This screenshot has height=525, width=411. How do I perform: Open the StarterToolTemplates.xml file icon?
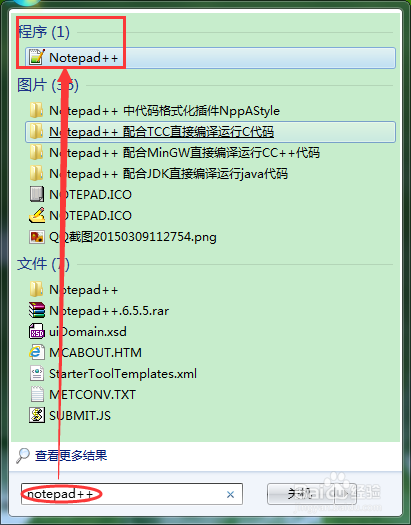point(36,373)
